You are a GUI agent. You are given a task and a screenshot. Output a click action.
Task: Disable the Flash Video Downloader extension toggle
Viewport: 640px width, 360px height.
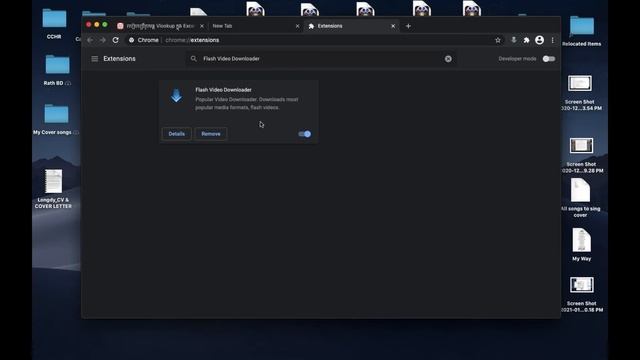tap(304, 134)
